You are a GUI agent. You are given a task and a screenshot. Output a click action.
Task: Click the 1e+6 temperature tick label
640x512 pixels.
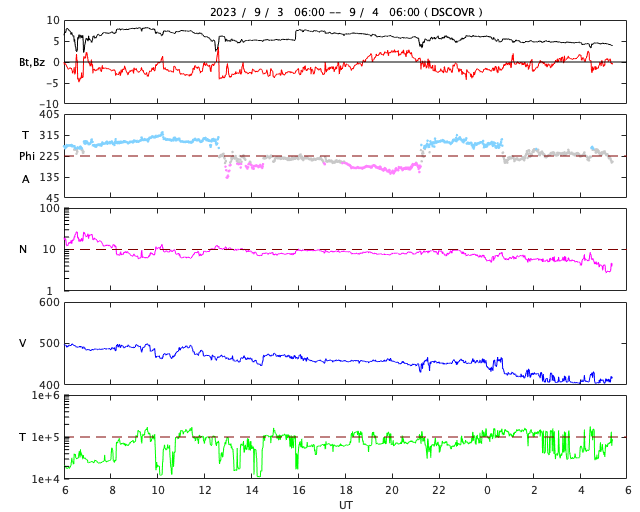pyautogui.click(x=46, y=395)
